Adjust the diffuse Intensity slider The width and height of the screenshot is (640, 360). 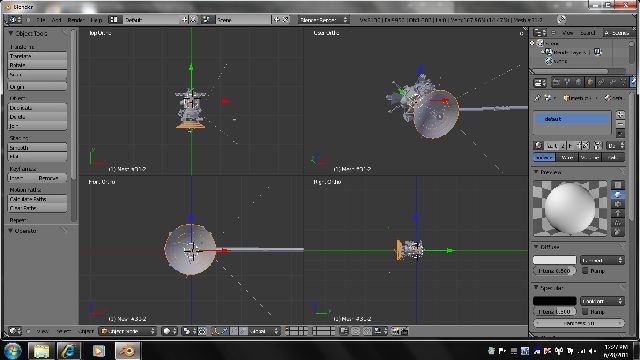(x=554, y=271)
